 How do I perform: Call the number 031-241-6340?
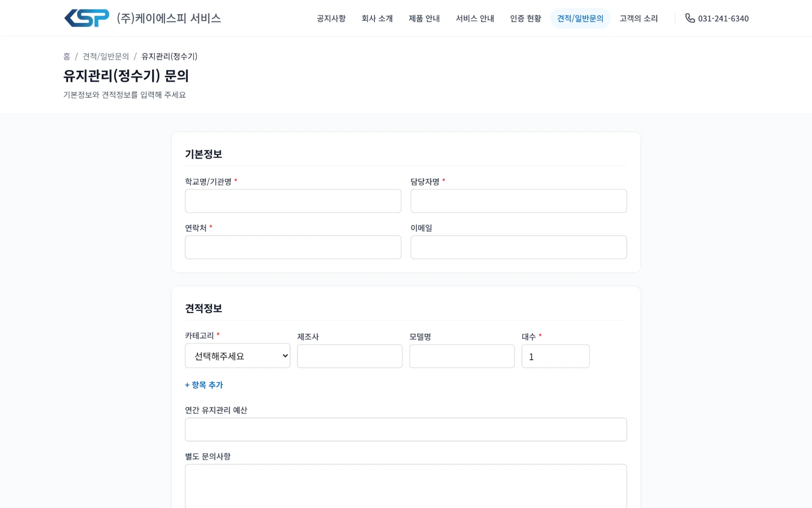[x=723, y=18]
